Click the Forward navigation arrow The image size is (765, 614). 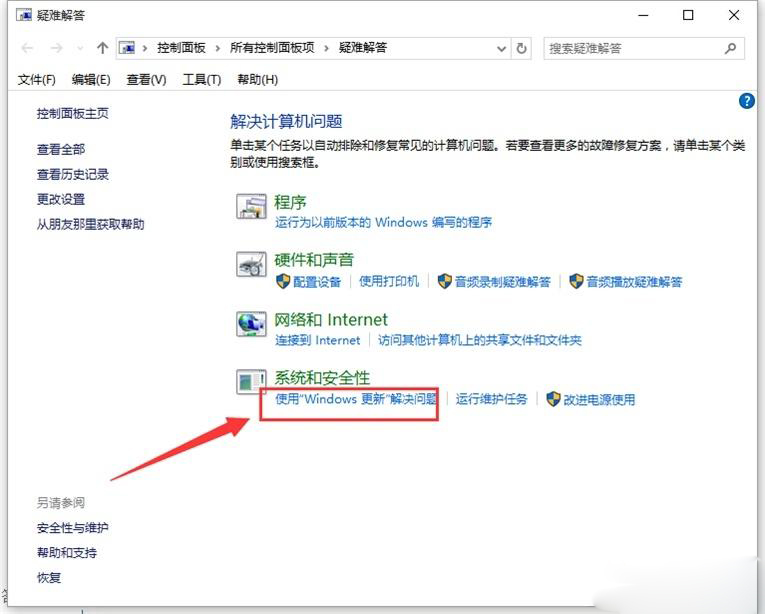pyautogui.click(x=57, y=48)
